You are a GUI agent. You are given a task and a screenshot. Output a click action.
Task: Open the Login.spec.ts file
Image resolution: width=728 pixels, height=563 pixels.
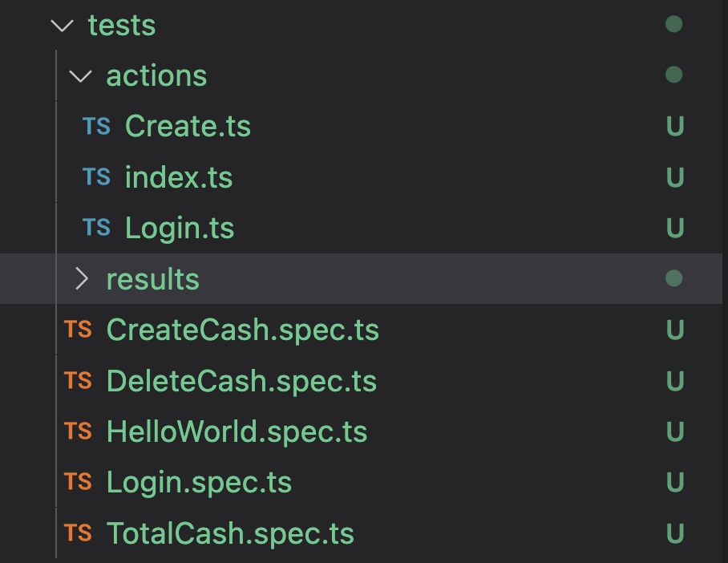(199, 482)
